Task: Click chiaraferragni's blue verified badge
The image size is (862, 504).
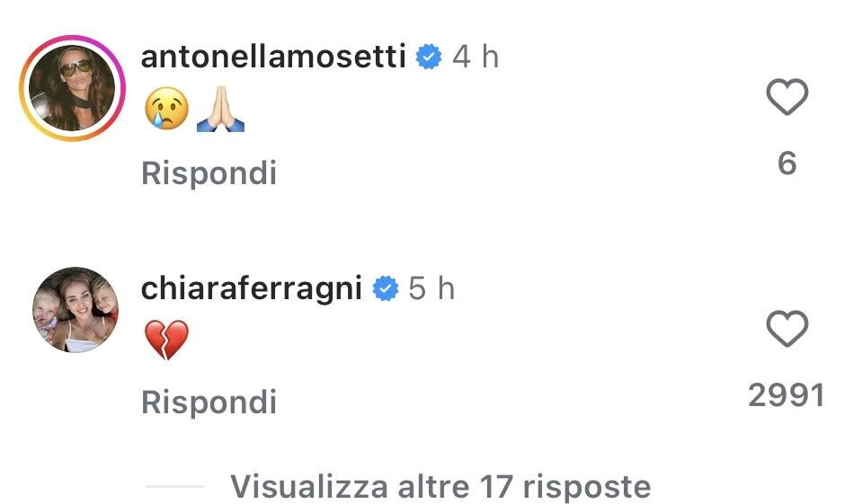Action: click(x=386, y=289)
